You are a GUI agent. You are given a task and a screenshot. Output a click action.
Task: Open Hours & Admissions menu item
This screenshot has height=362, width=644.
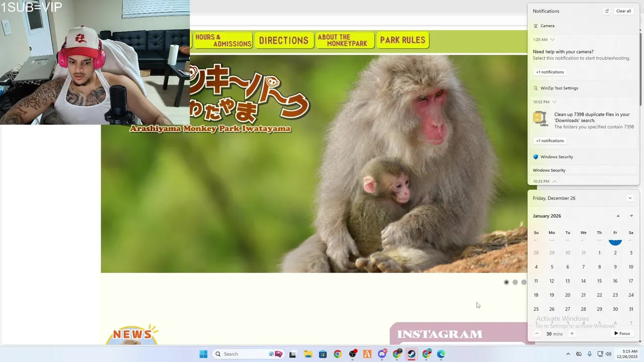pos(223,40)
